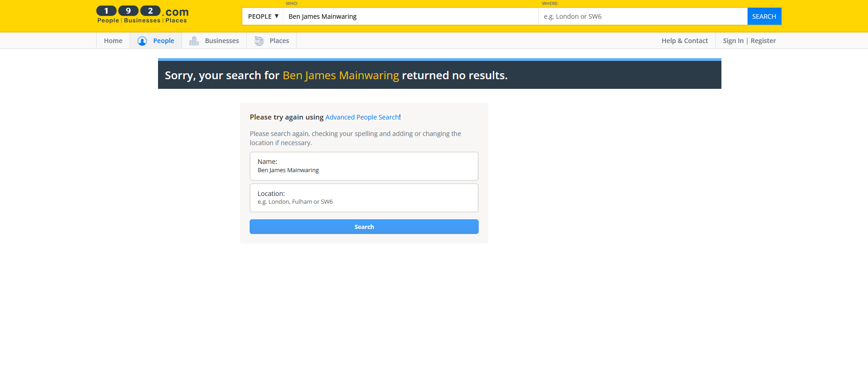Click the wide blue Search button

(364, 227)
